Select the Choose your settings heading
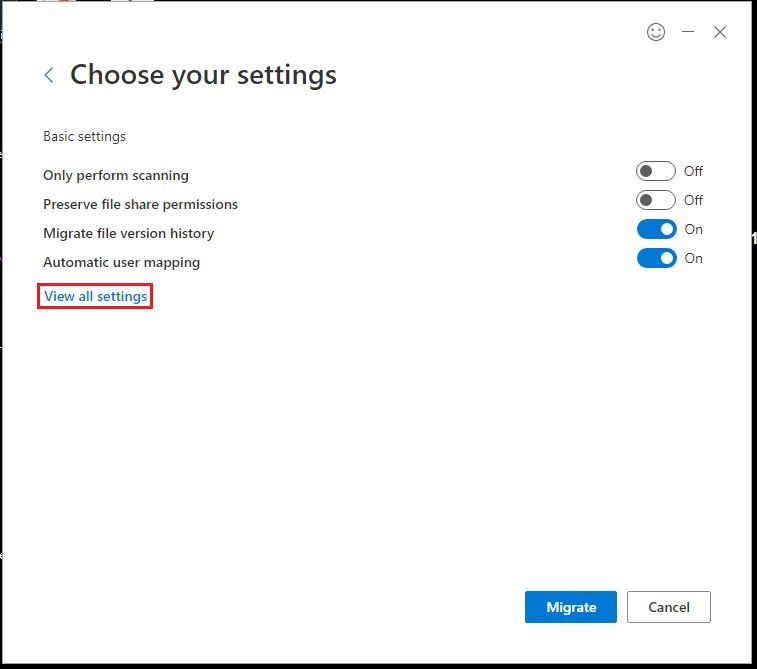The image size is (757, 669). pyautogui.click(x=203, y=76)
